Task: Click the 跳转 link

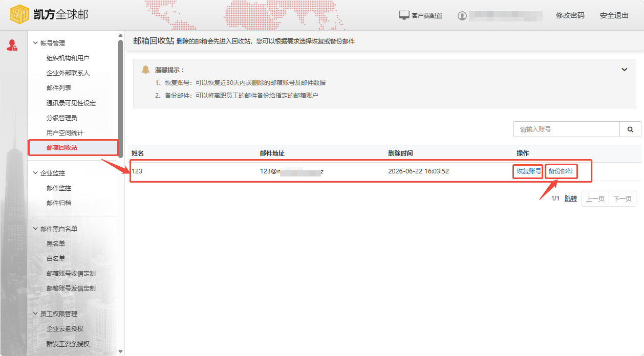Action: [571, 198]
